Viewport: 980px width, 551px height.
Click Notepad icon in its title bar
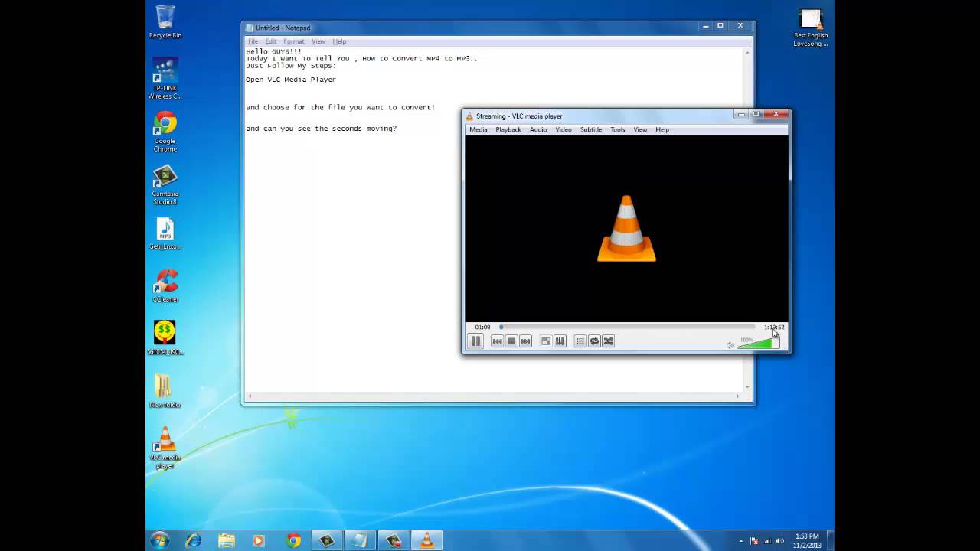[250, 28]
